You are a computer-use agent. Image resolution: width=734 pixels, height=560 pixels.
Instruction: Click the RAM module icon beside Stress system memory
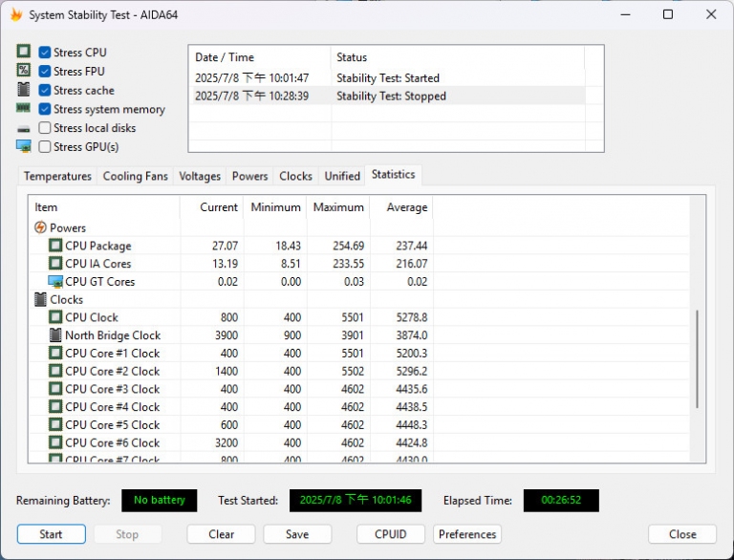click(23, 108)
